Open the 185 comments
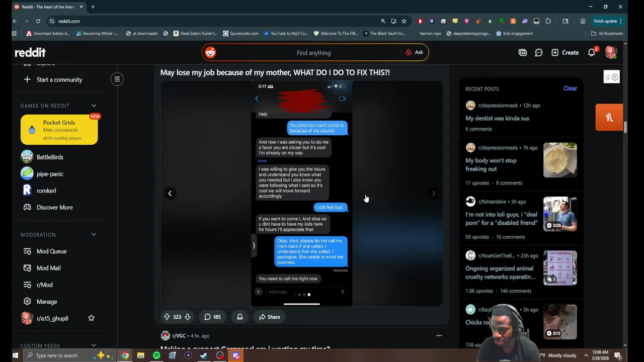 tap(212, 317)
